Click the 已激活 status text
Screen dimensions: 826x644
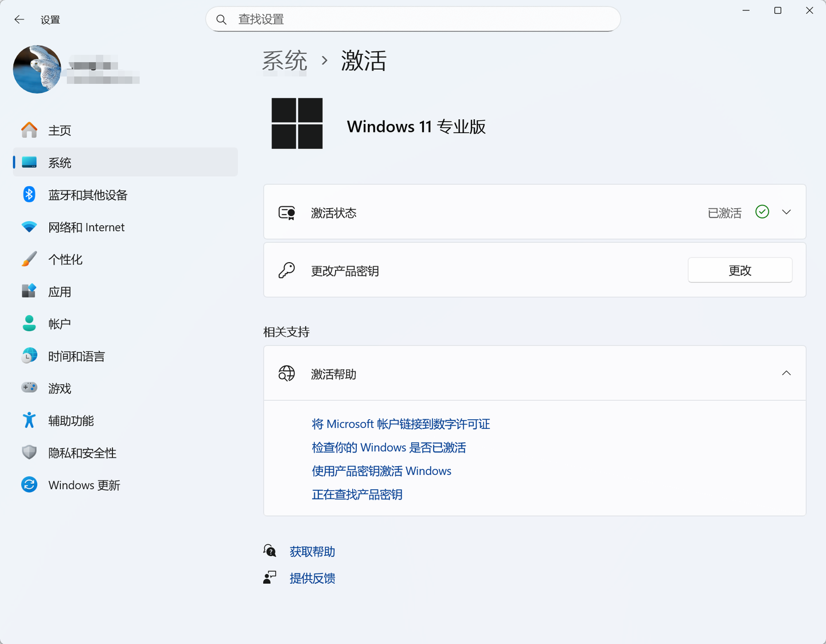coord(724,213)
